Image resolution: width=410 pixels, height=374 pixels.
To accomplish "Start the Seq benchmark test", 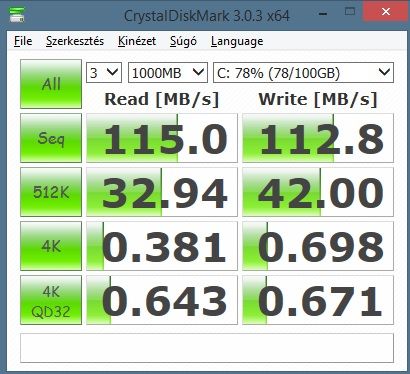I will tap(51, 138).
